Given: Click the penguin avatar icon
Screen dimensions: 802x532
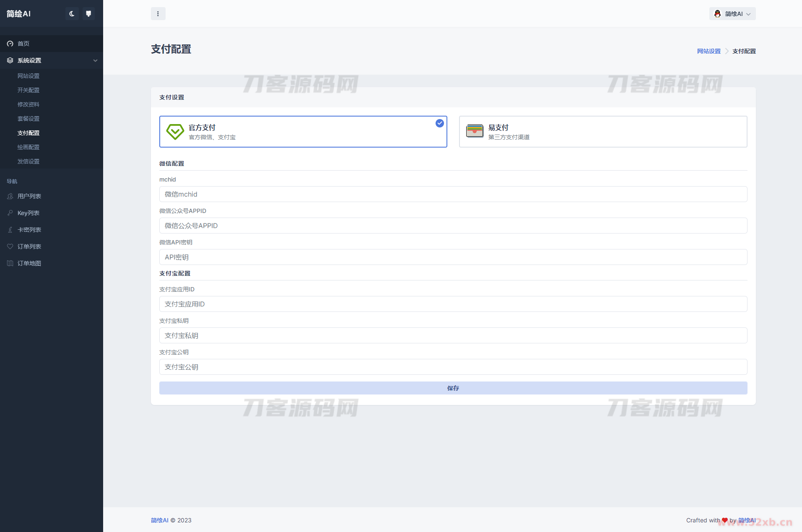Looking at the screenshot, I should (x=717, y=14).
